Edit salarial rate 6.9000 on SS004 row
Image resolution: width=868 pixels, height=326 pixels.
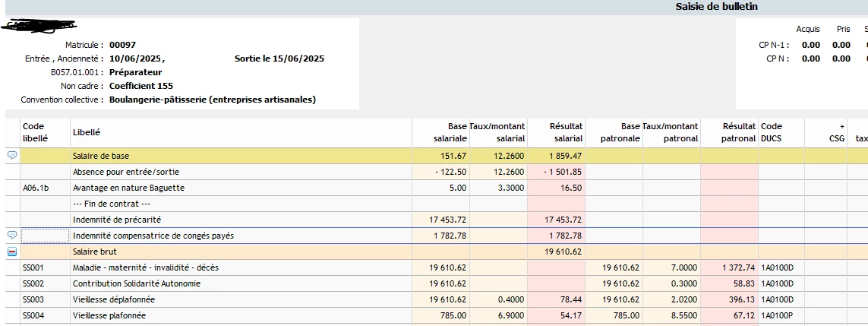498,315
